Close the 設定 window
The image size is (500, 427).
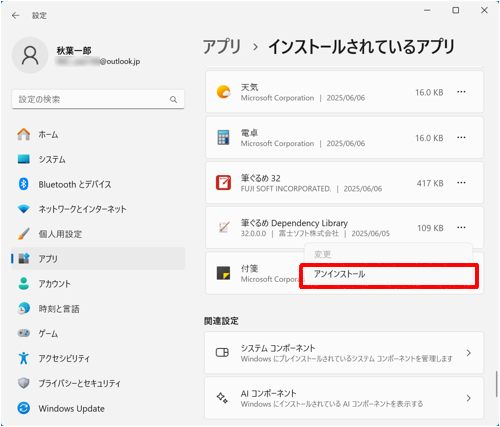(x=484, y=10)
